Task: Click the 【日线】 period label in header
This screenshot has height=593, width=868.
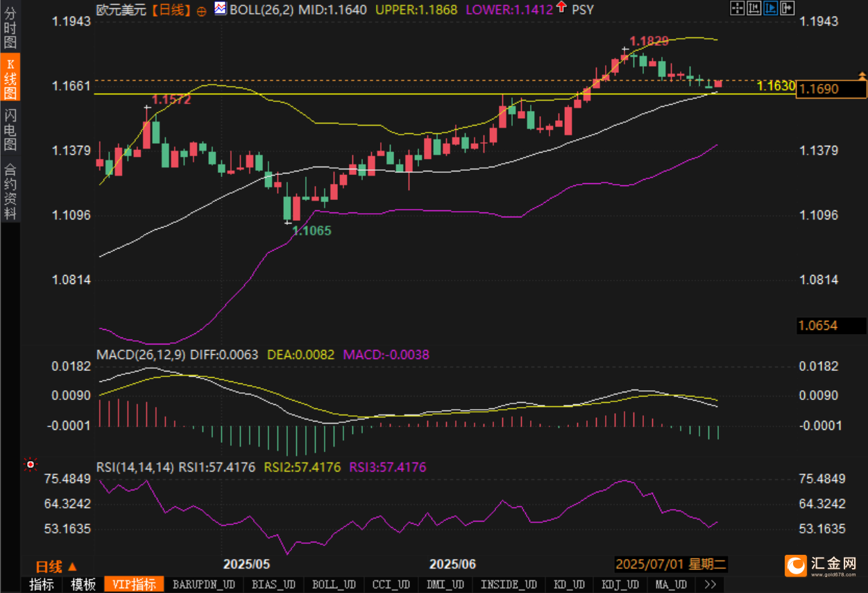Action: click(171, 10)
